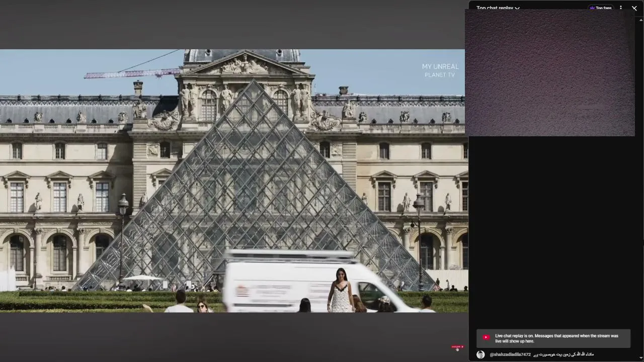644x362 pixels.
Task: Click the 'Live chat replay is on' notice text
Action: coord(556,338)
